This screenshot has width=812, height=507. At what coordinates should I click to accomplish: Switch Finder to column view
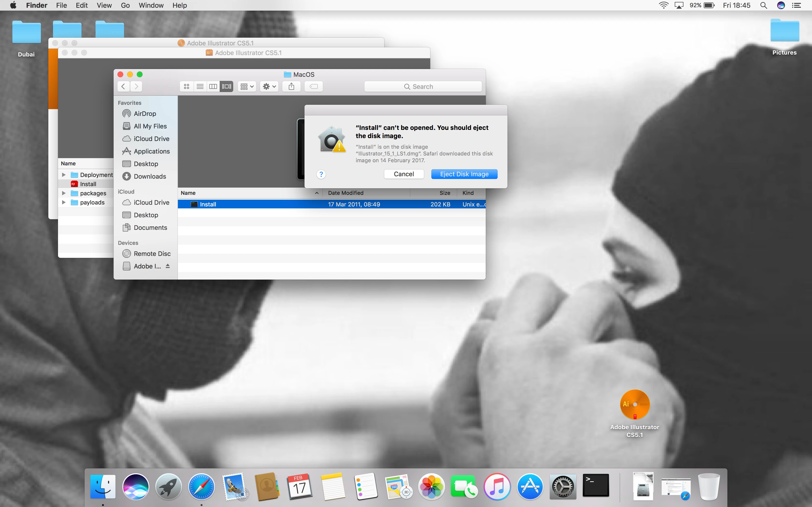coord(213,86)
